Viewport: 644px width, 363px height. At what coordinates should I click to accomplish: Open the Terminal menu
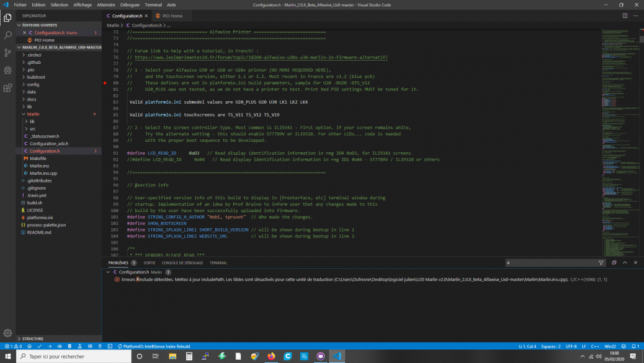point(153,5)
